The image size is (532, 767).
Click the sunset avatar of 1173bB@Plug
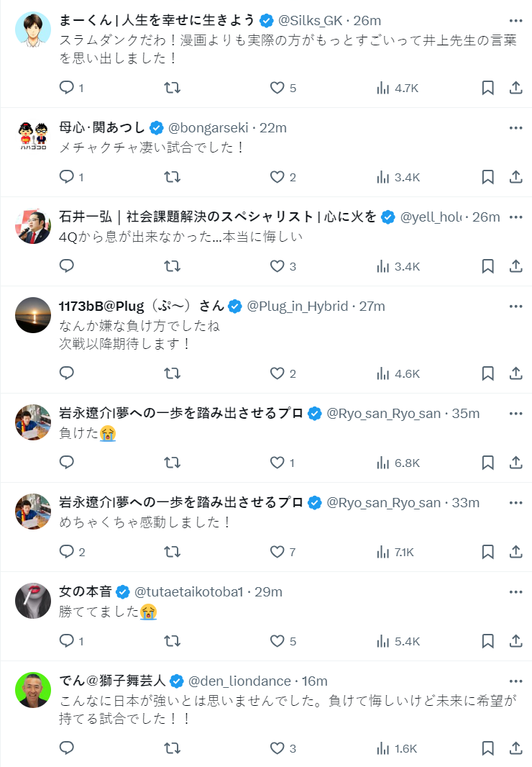pos(33,315)
